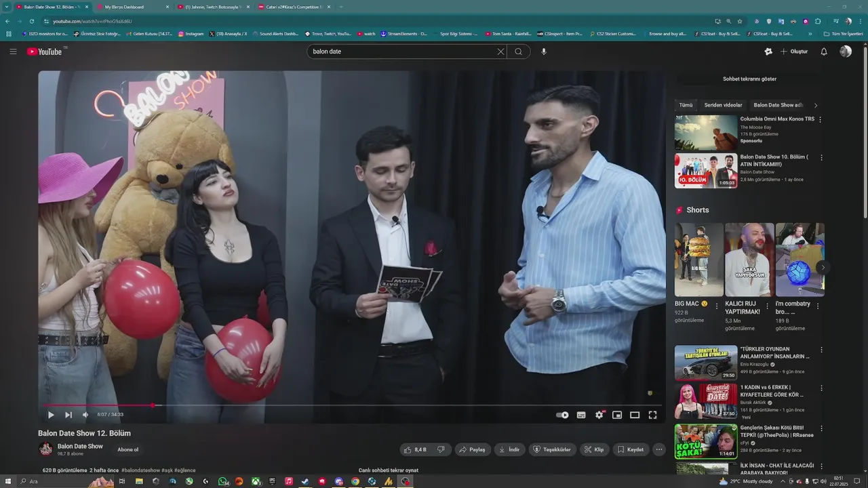
Task: Open options for KALICI RUJ YAPTIRMAK short
Action: point(768,306)
